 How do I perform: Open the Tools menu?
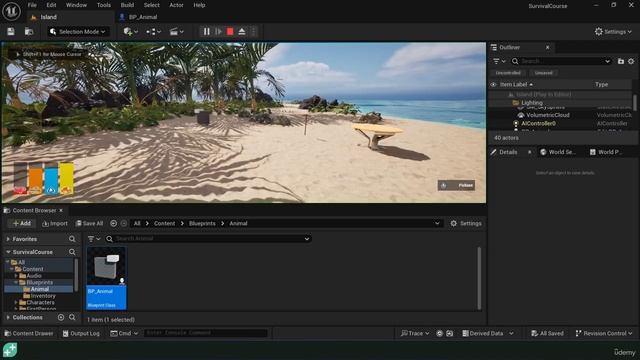point(104,5)
